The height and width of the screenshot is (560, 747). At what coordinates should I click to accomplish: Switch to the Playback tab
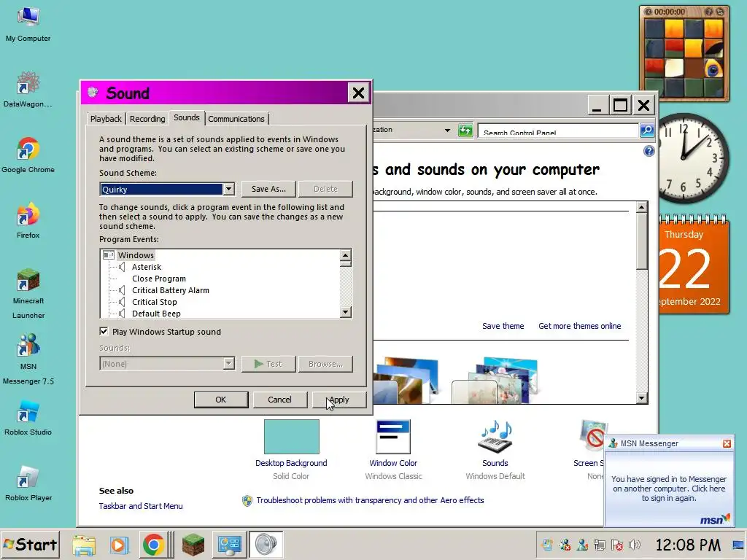(x=106, y=119)
